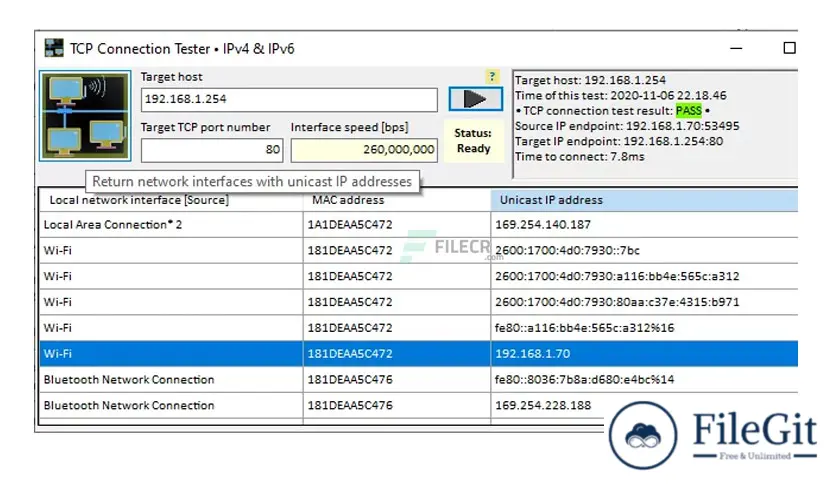Viewport: 836px width, 484px height.
Task: Click Target host: 192.168.1.254 result line
Action: click(x=590, y=80)
